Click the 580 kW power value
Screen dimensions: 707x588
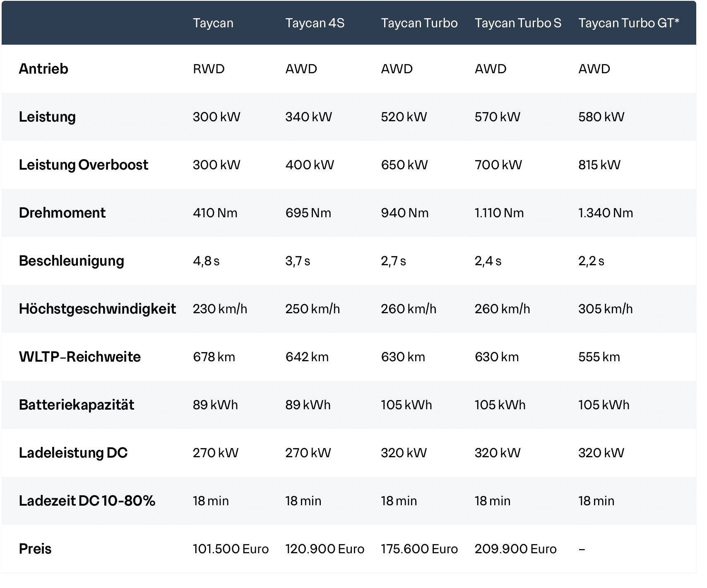[x=601, y=117]
